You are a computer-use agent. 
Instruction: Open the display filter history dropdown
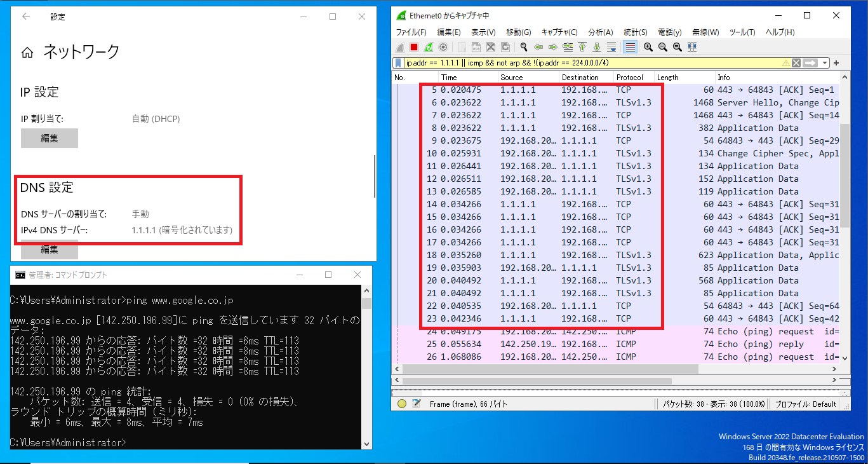[x=824, y=63]
